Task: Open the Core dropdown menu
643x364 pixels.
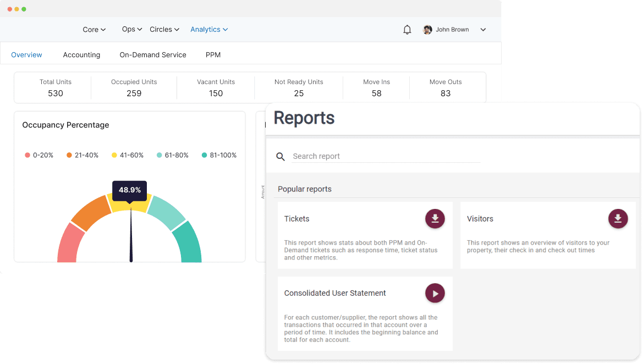Action: click(94, 29)
